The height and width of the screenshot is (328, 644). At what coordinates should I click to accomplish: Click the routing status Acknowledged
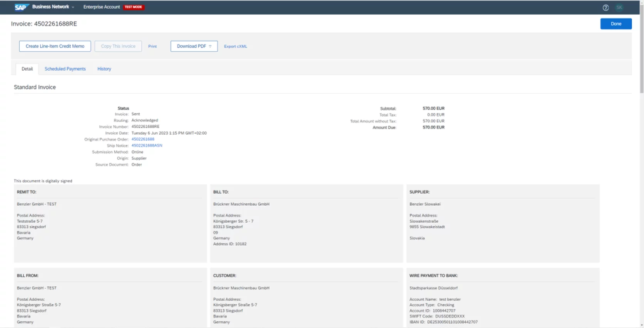145,120
